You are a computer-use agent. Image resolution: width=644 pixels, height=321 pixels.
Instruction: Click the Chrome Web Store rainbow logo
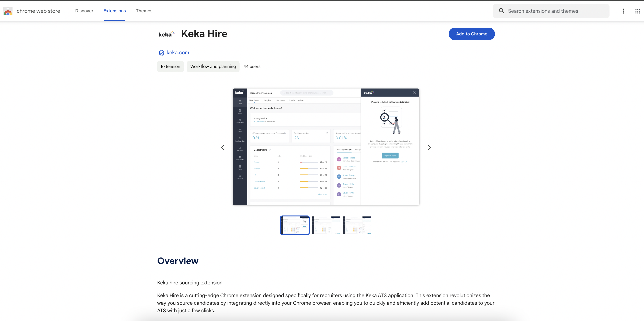tap(8, 11)
